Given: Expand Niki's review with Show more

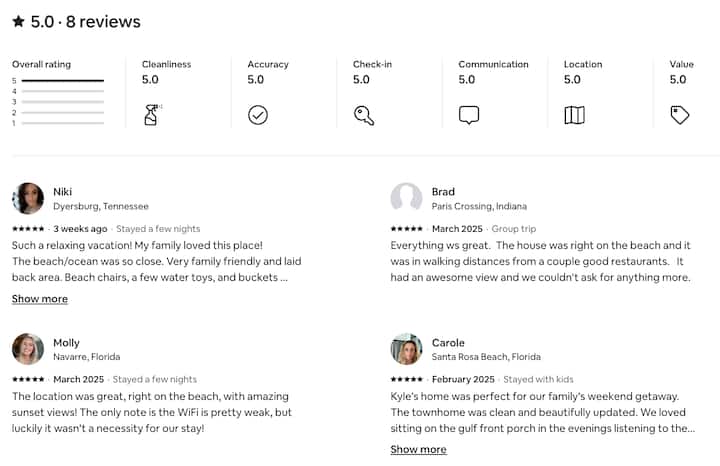Looking at the screenshot, I should 40,299.
